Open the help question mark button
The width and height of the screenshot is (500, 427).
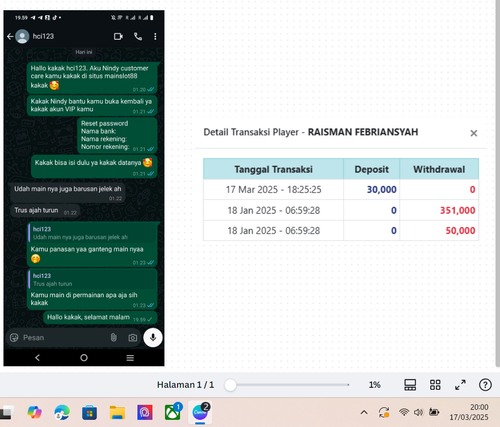(485, 385)
